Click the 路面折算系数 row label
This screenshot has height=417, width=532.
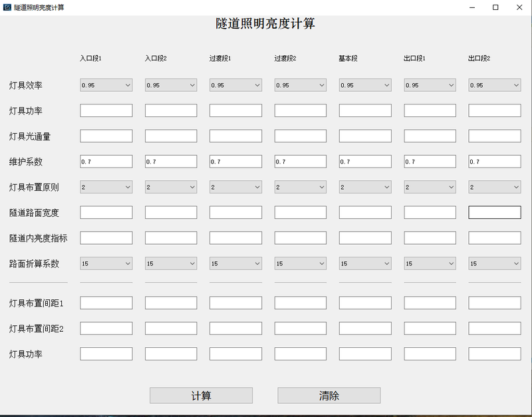click(34, 263)
